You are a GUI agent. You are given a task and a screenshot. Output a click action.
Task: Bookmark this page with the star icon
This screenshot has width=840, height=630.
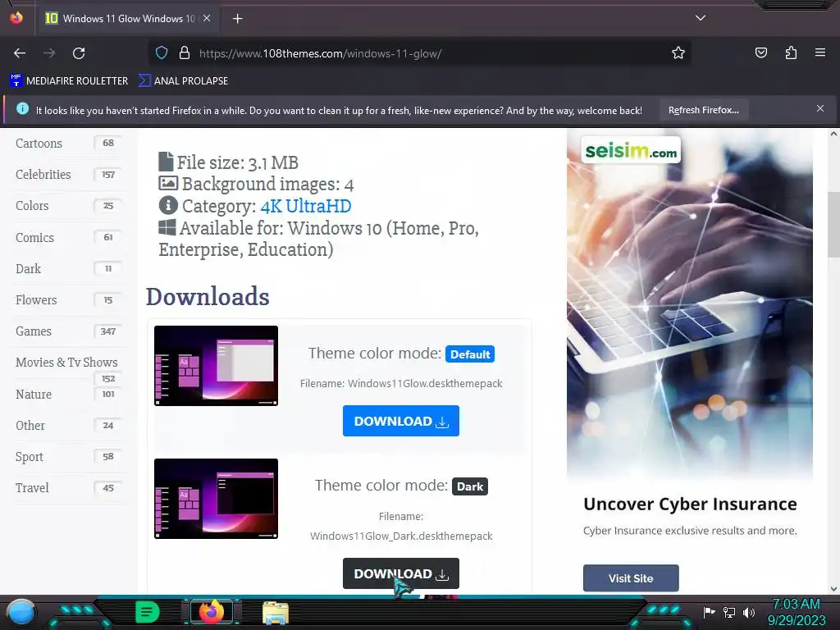coord(678,53)
